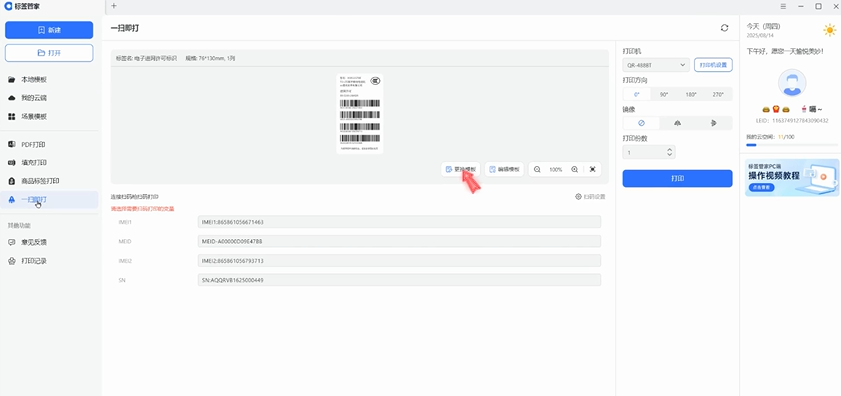Click the 今天 (周四) date header

764,26
